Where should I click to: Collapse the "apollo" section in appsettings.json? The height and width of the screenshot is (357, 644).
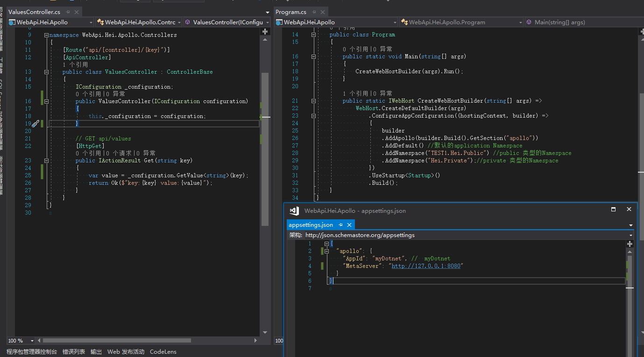point(326,251)
